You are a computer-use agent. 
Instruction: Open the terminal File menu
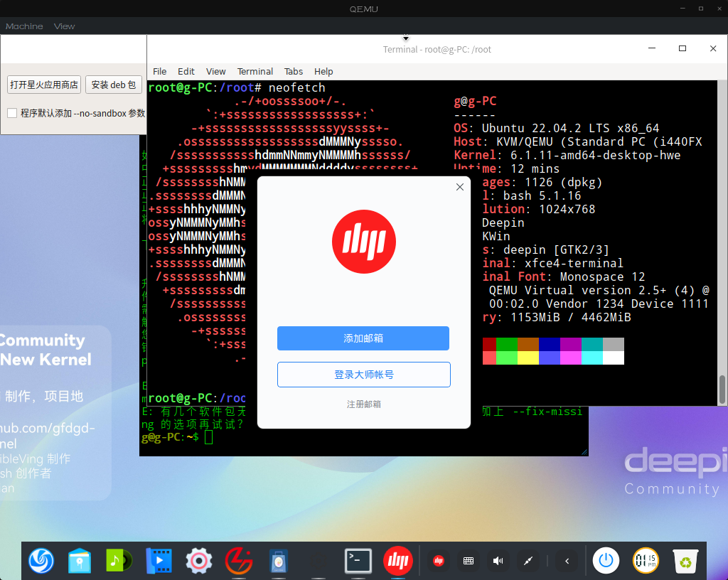point(160,72)
